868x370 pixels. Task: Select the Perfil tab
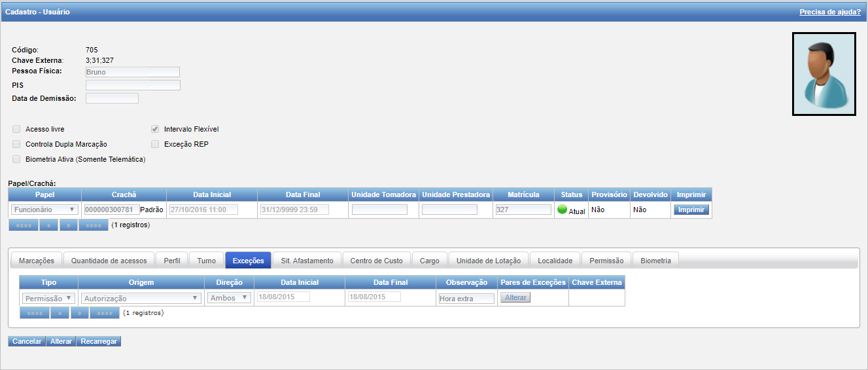(172, 261)
